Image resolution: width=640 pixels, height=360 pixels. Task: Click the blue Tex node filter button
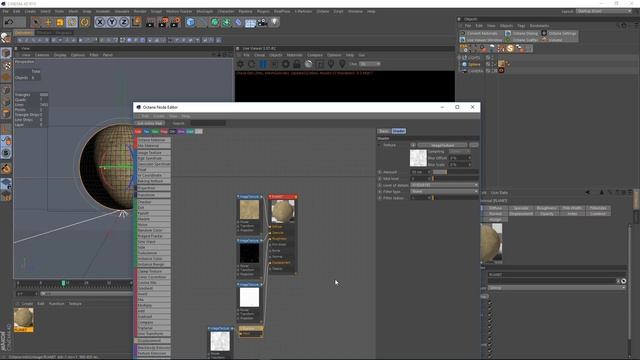coord(147,131)
